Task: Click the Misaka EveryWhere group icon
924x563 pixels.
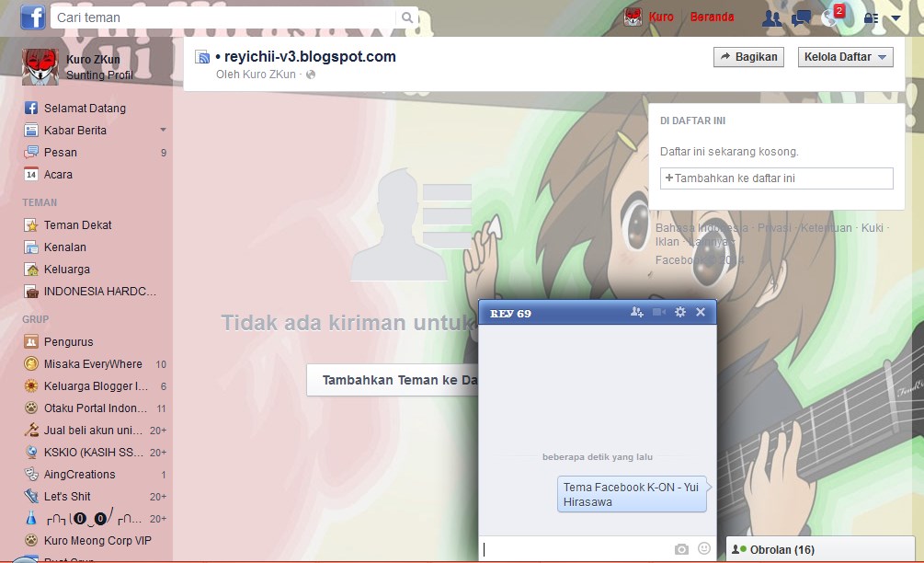Action: point(31,363)
